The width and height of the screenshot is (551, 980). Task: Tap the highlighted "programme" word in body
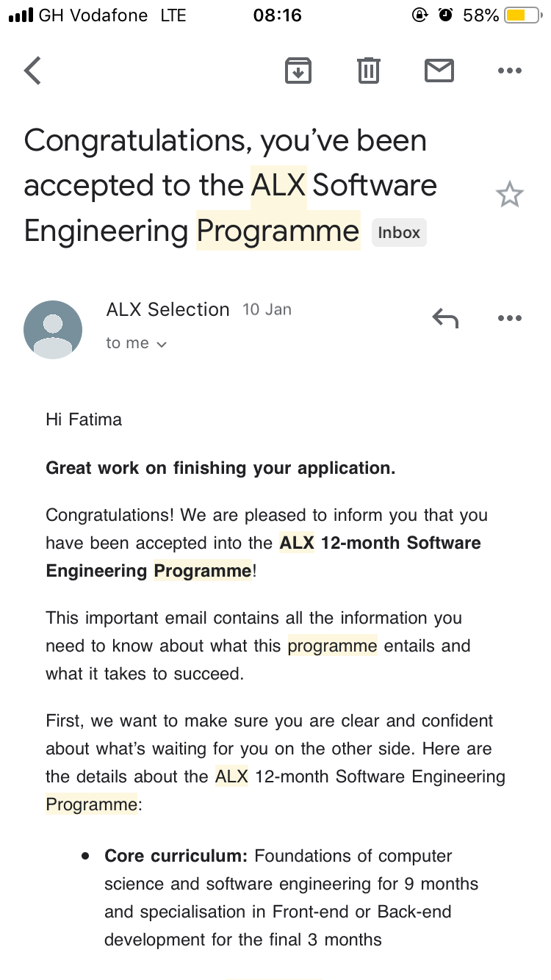click(332, 646)
